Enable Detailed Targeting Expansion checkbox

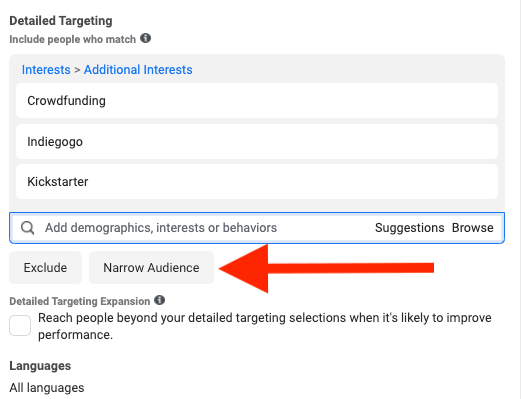click(20, 325)
